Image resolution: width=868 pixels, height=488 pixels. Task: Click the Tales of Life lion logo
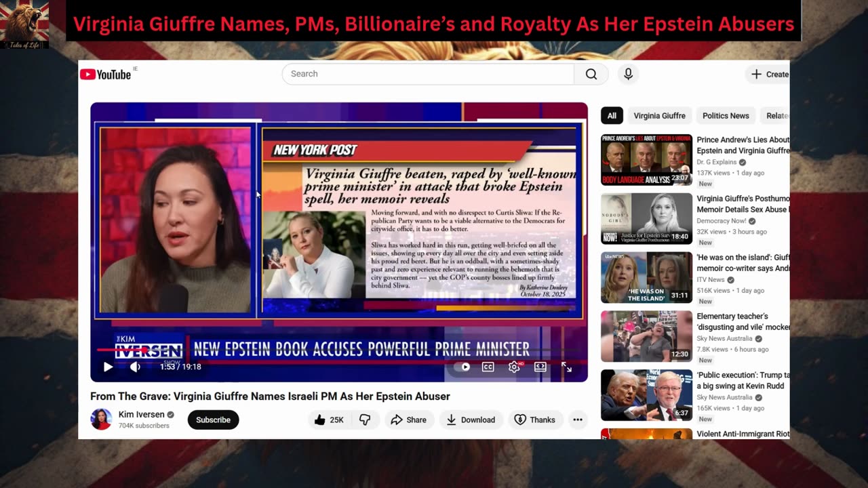click(x=24, y=24)
